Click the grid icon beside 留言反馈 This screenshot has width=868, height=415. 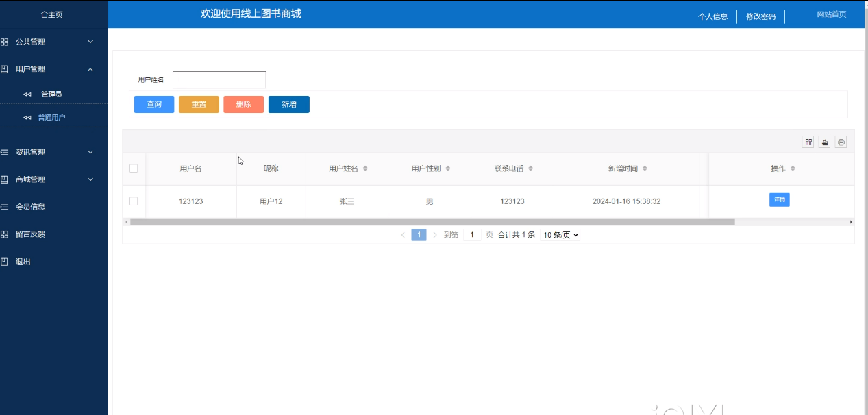point(4,234)
